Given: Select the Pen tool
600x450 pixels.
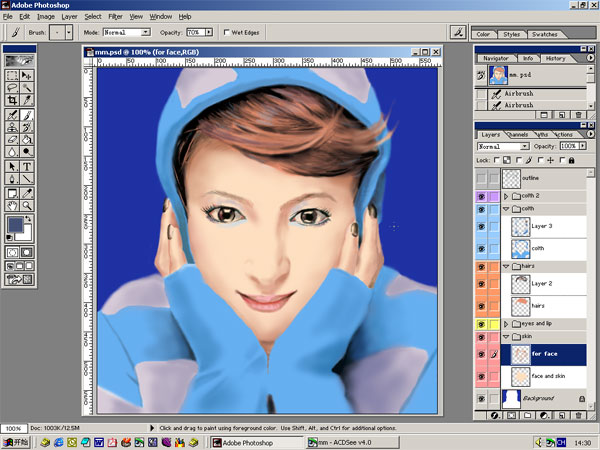Looking at the screenshot, I should [12, 179].
